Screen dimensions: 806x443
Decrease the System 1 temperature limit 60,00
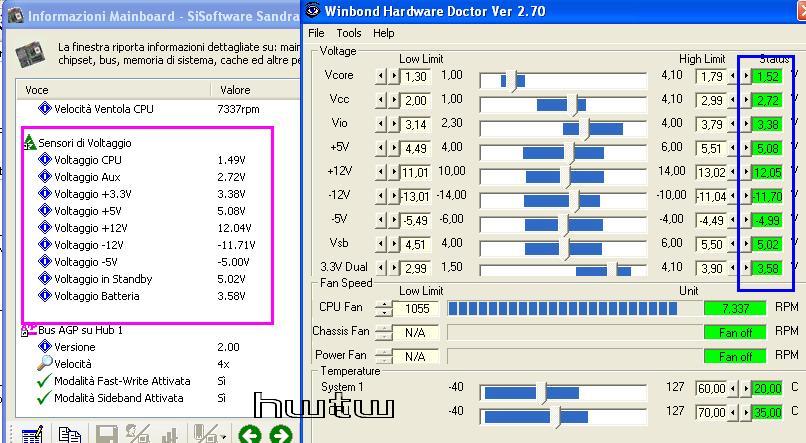(x=732, y=389)
